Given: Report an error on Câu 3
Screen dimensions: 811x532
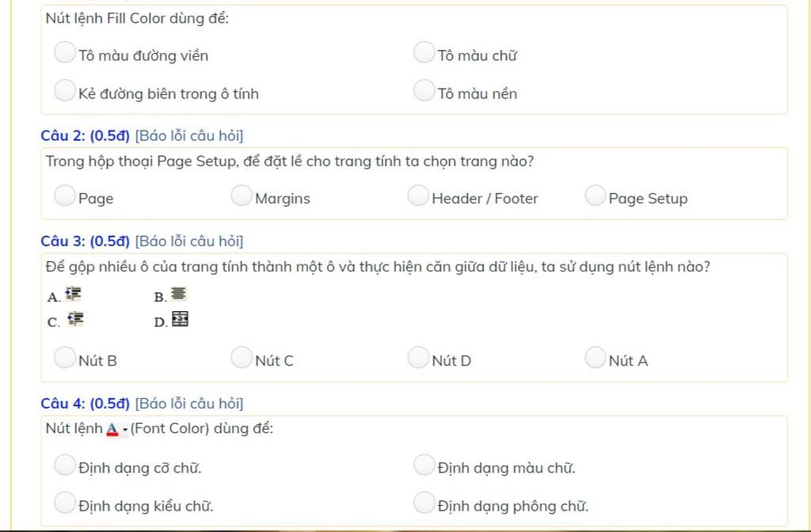Looking at the screenshot, I should [189, 241].
